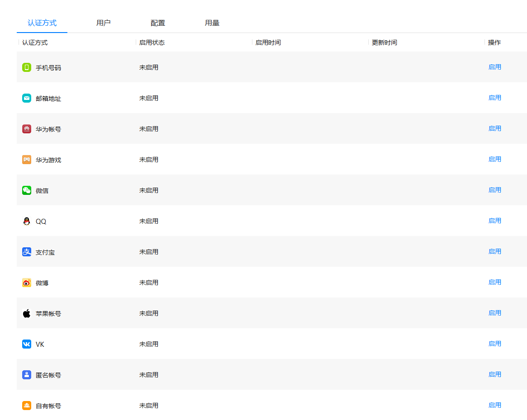The image size is (527, 420).
Task: Click 未启用 status in 苹果帐号 row
Action: pyautogui.click(x=148, y=313)
